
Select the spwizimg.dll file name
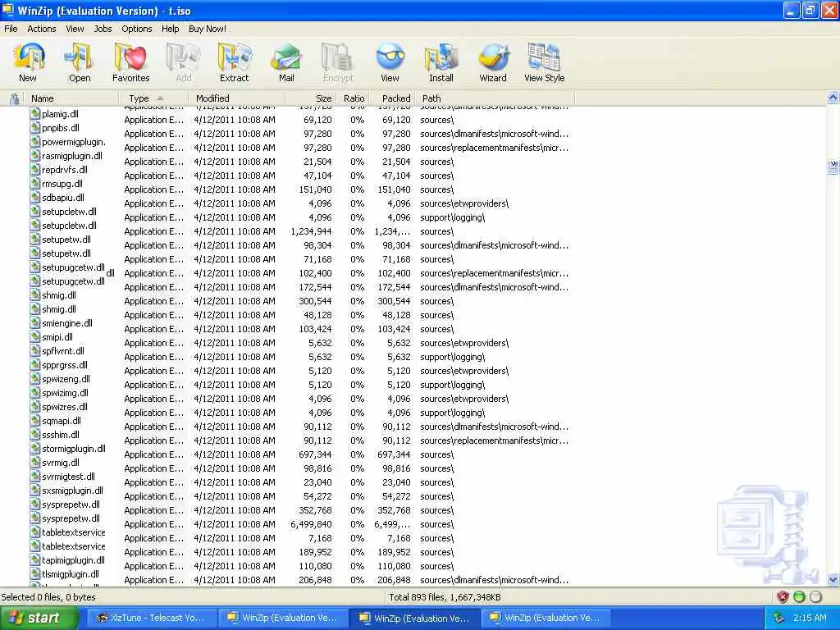coord(65,393)
